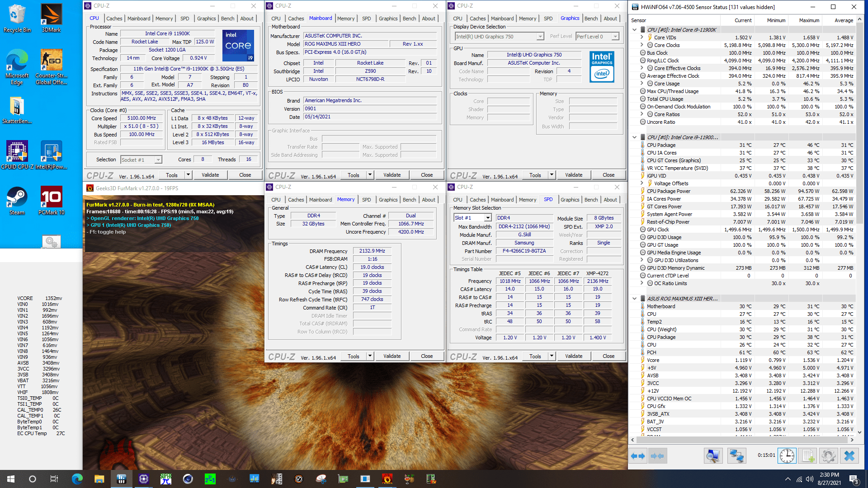Screen dimensions: 868x488
Task: Click Validate in CPU tab CPU-Z window
Action: coord(210,175)
